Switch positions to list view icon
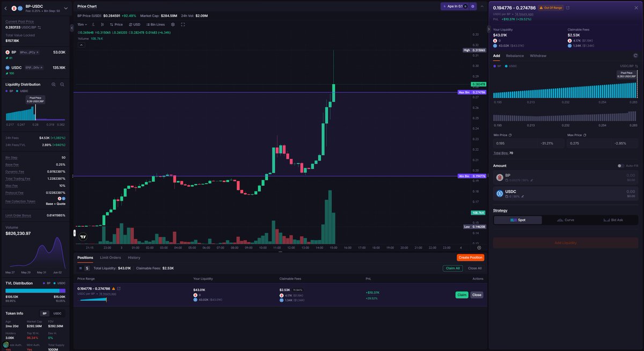 click(x=80, y=268)
